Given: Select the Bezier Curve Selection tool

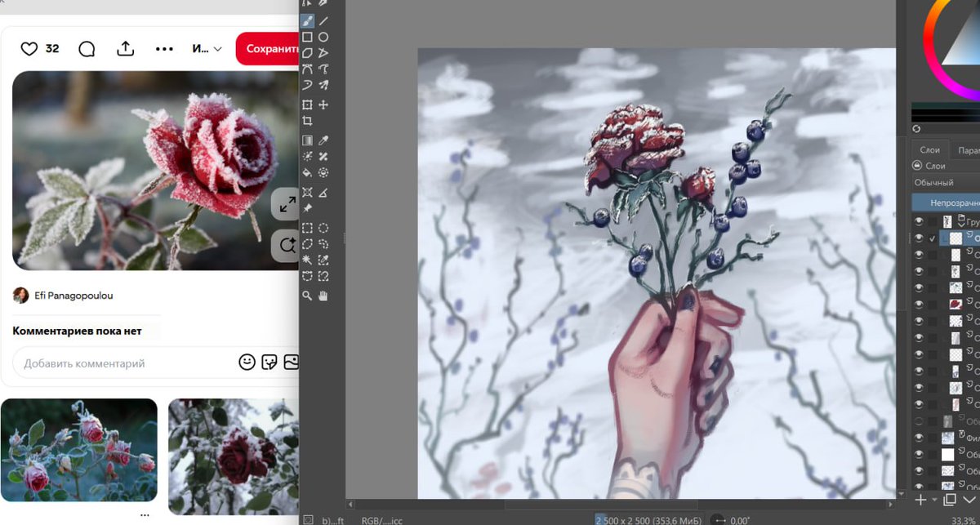Looking at the screenshot, I should (307, 276).
